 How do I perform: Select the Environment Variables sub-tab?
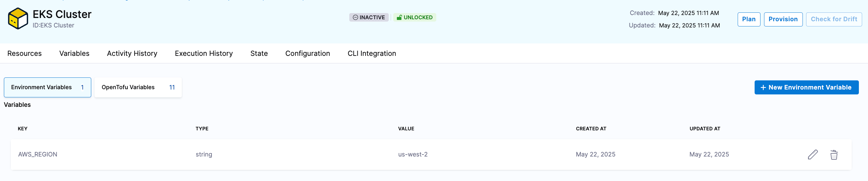[x=48, y=88]
